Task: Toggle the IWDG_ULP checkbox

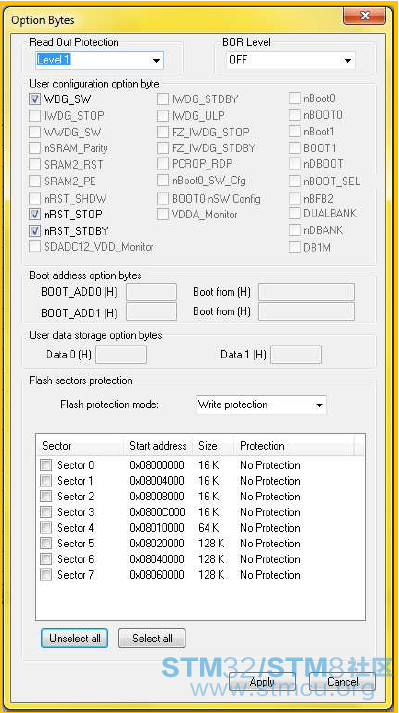Action: point(163,115)
